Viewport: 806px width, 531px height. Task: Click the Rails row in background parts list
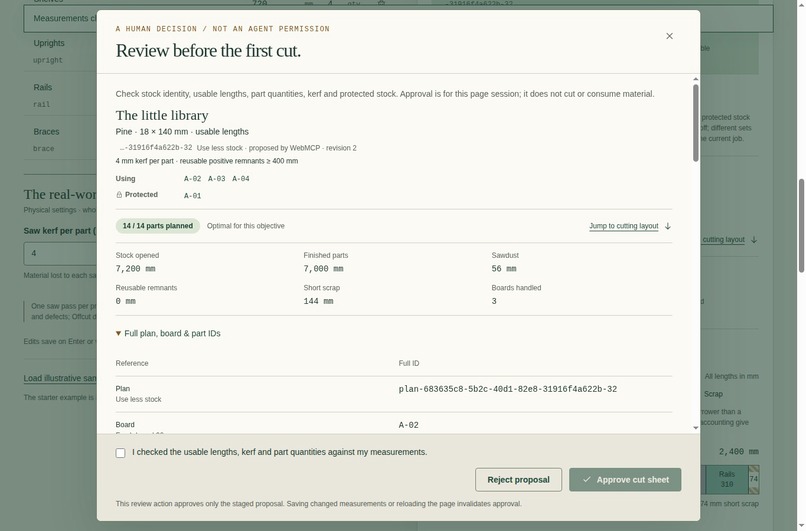pyautogui.click(x=60, y=95)
